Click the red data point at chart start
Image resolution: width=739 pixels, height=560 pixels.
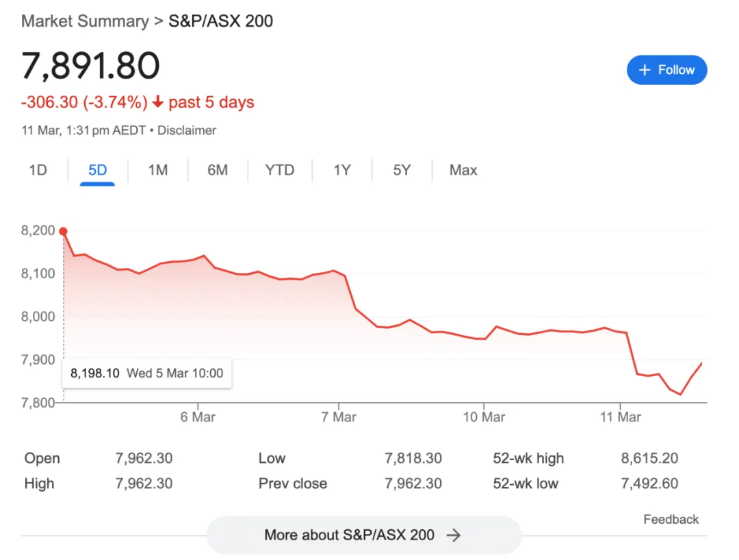click(x=63, y=231)
